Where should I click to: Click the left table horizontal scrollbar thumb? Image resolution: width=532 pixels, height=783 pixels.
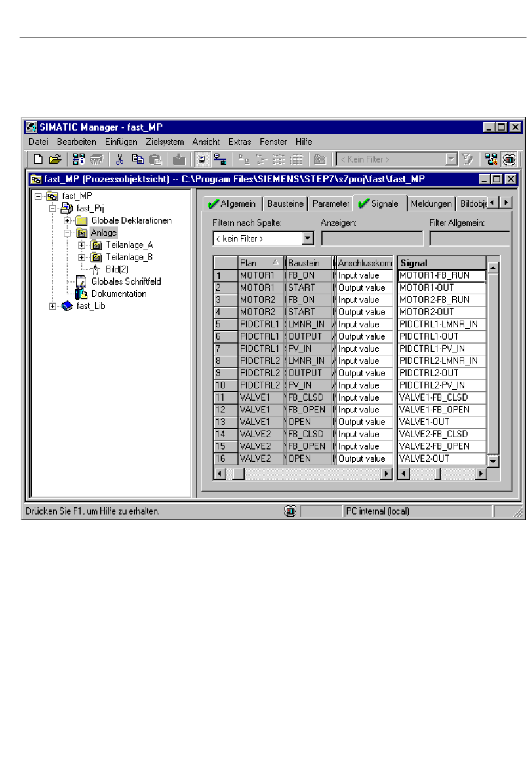(238, 474)
